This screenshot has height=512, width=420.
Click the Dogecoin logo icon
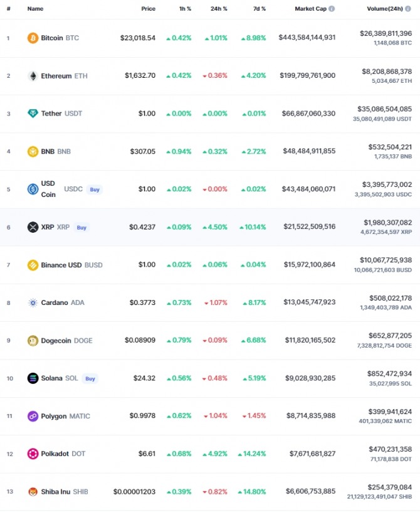33,341
